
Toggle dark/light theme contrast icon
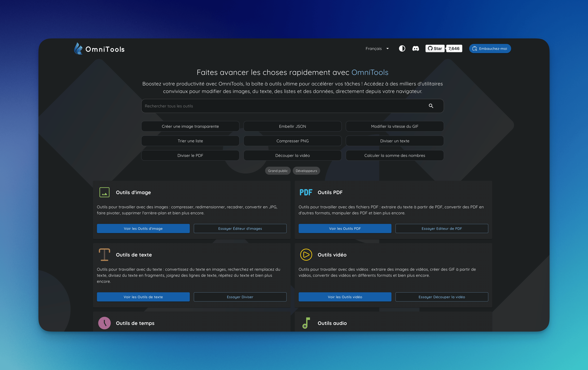click(x=402, y=49)
